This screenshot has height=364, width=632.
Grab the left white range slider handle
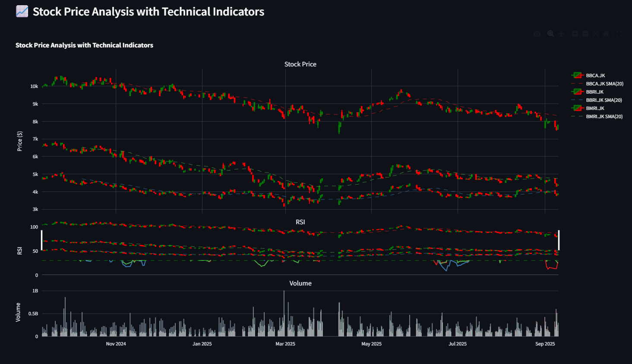[42, 240]
